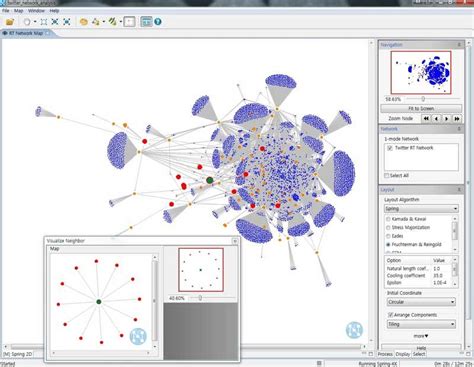This screenshot has width=474, height=367.
Task: Click the blue help question mark icon
Action: click(158, 22)
